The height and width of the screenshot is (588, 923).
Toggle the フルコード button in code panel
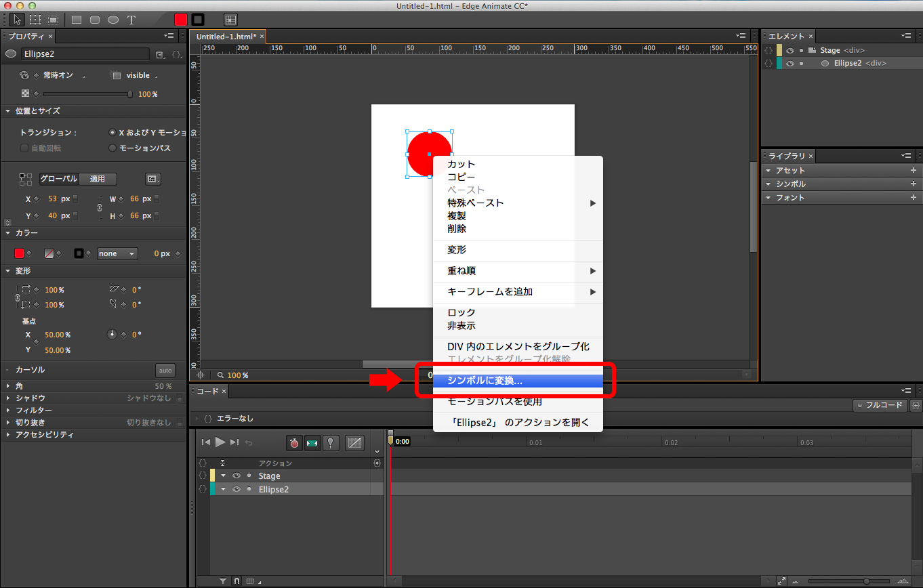(x=880, y=405)
